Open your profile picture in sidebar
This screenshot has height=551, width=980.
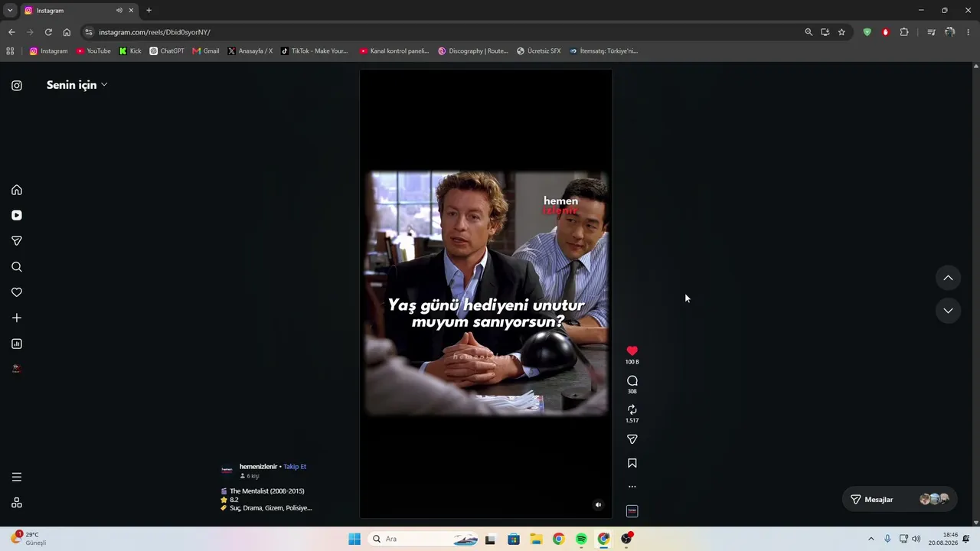[x=17, y=369]
